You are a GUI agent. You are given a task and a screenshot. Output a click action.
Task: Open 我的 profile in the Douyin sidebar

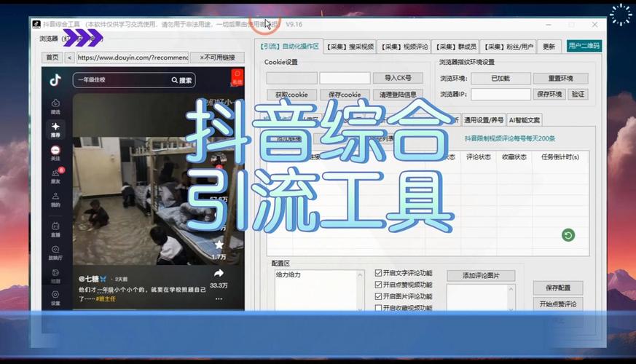pyautogui.click(x=55, y=199)
